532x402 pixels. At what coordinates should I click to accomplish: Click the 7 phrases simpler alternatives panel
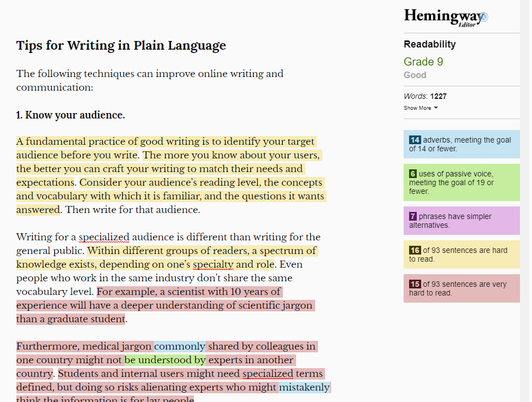(462, 221)
